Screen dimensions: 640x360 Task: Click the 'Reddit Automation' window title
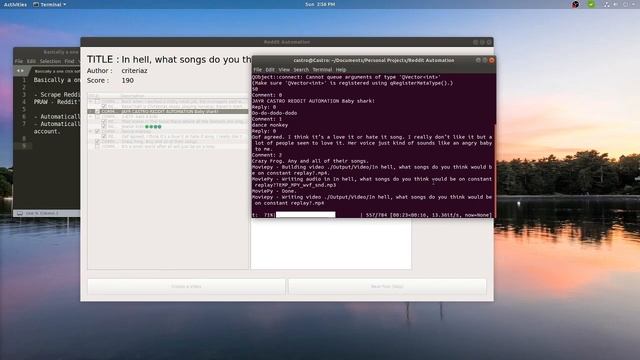point(287,42)
